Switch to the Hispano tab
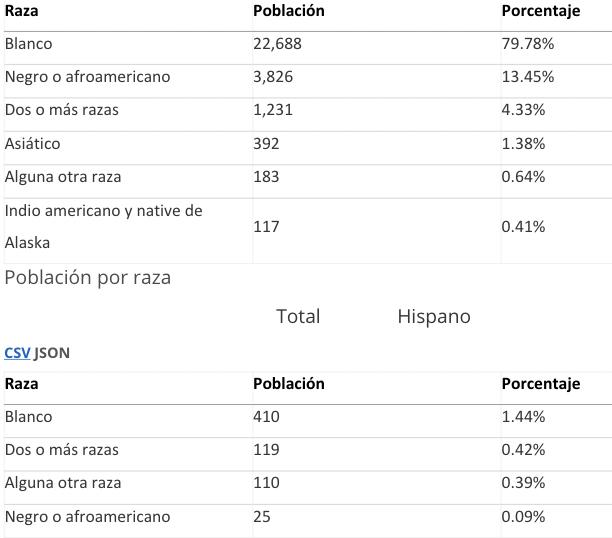This screenshot has height=538, width=612. click(x=434, y=316)
